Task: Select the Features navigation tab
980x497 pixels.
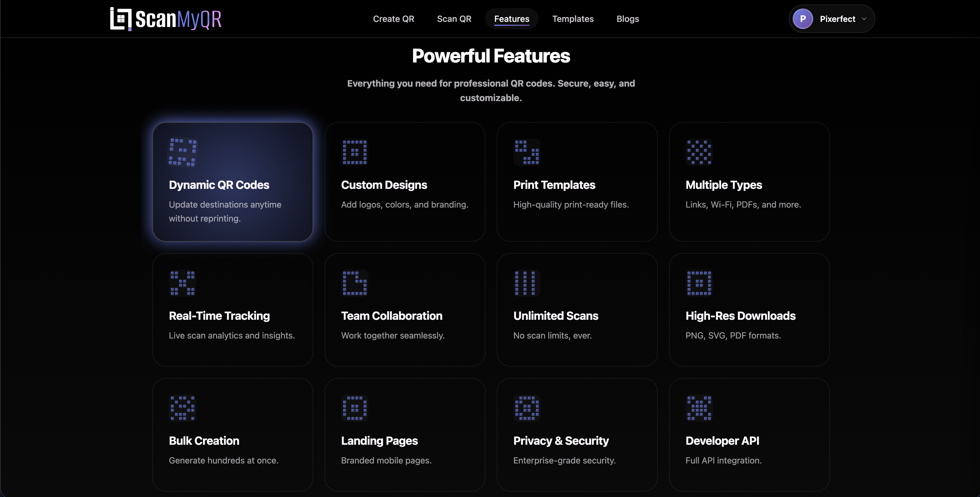Action: coord(511,19)
